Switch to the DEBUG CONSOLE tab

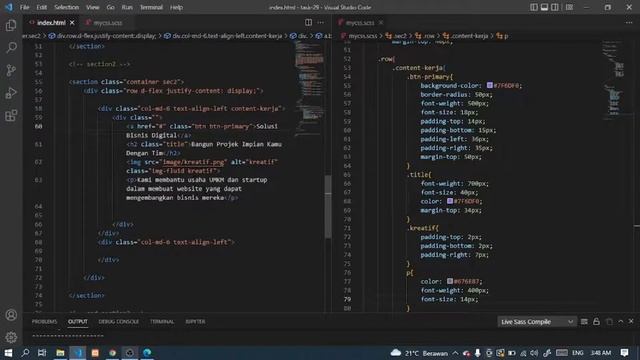[x=119, y=322]
